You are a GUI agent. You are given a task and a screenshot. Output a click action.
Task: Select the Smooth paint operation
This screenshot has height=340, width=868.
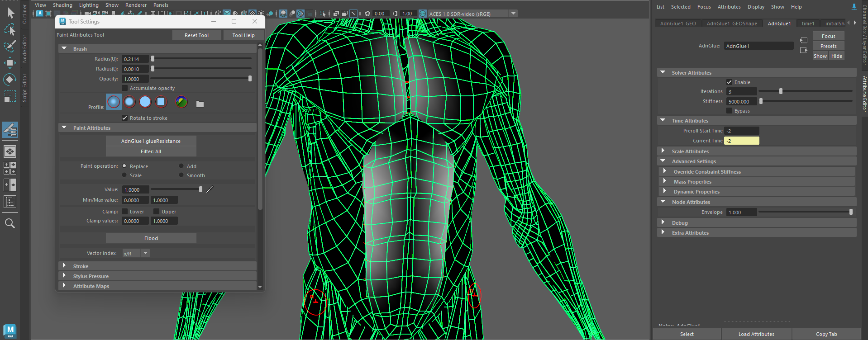pos(181,175)
